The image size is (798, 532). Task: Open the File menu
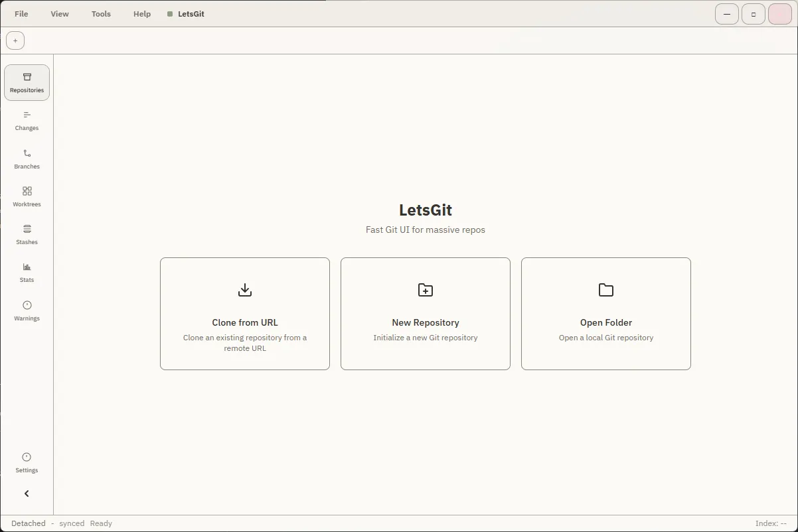click(21, 13)
